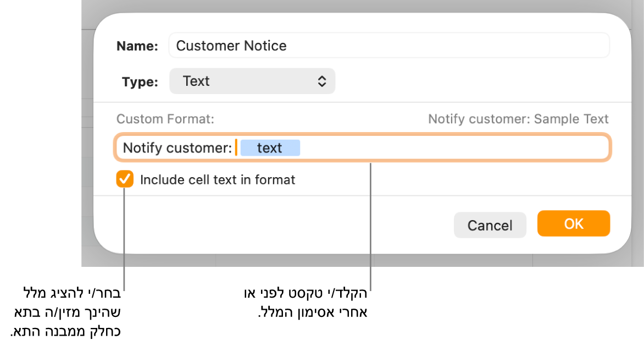Click the "Custom Format:" heading
Viewport: 644px width, 345px height.
(x=165, y=119)
